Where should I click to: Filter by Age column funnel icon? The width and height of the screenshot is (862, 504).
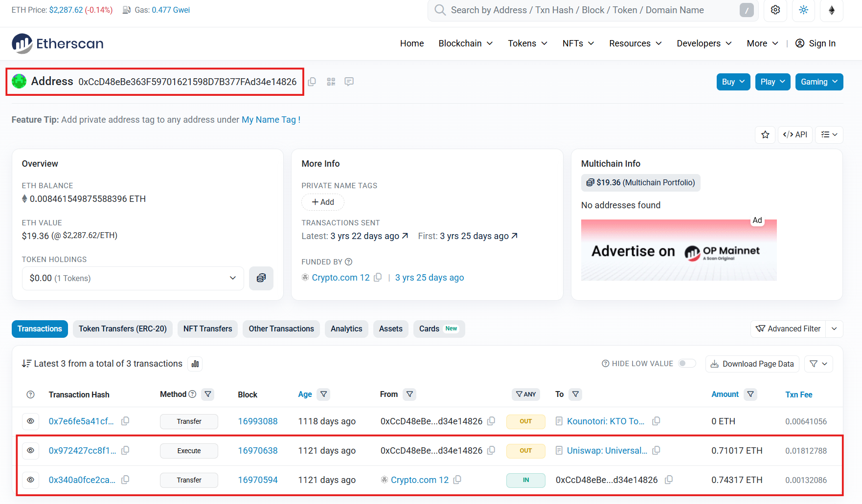tap(323, 394)
